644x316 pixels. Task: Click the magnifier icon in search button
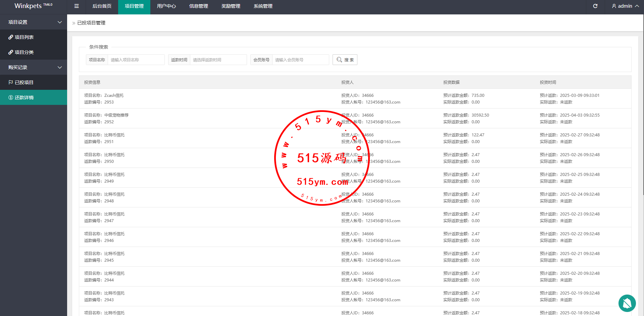coord(339,60)
